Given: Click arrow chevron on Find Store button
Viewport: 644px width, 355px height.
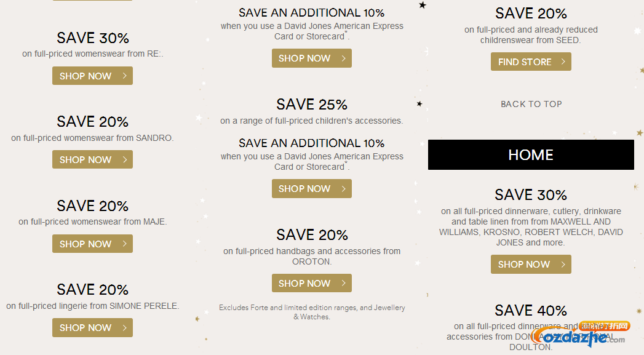Looking at the screenshot, I should point(563,62).
